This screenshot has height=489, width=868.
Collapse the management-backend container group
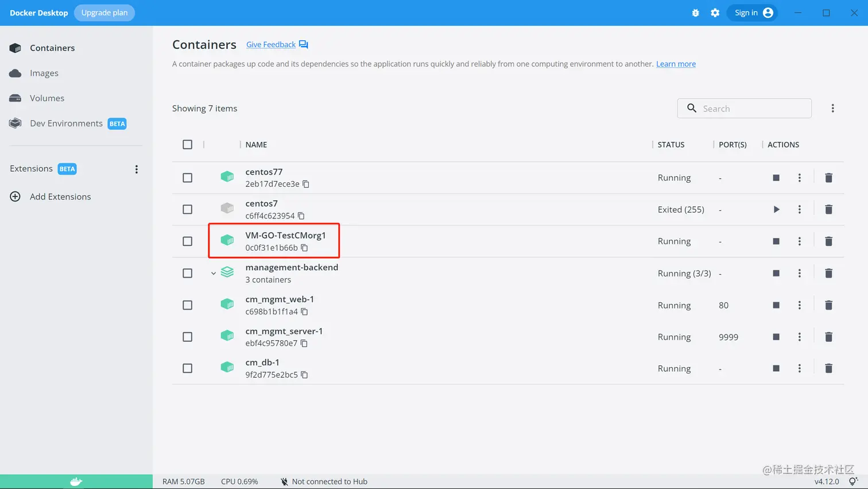[214, 274]
